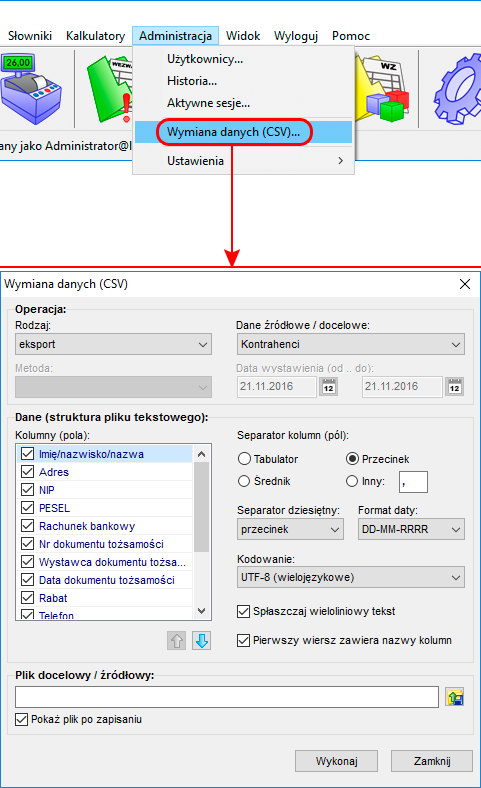The image size is (481, 788).
Task: Click the Zamknij button
Action: (432, 761)
